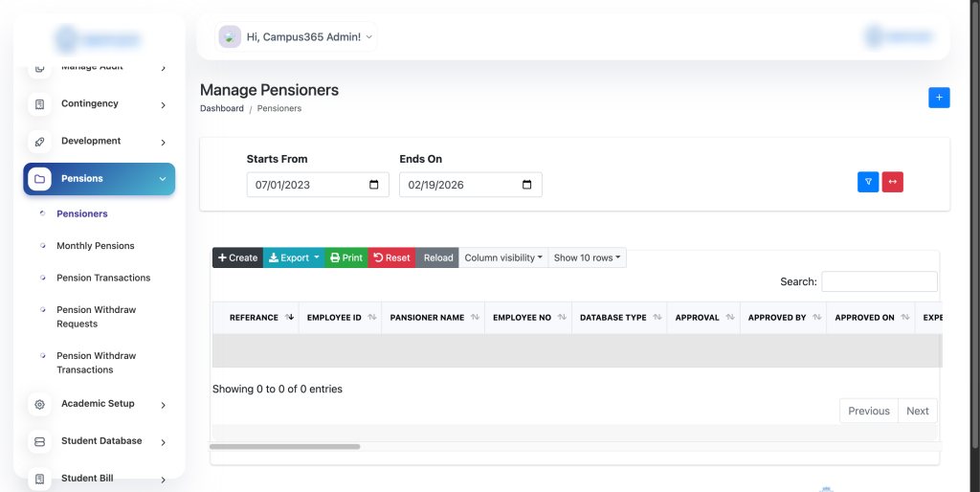Go to Pension Transactions page
Viewport: 980px width, 492px height.
click(x=103, y=278)
